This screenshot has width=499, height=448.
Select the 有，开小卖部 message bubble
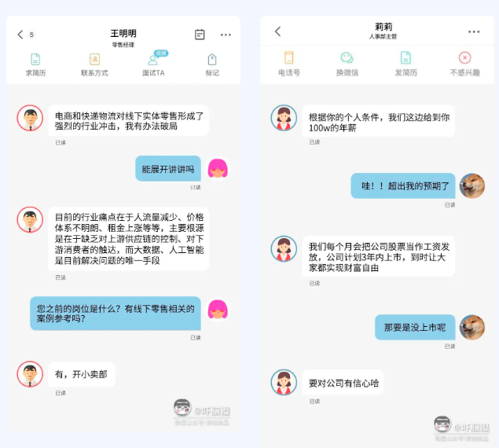click(82, 374)
